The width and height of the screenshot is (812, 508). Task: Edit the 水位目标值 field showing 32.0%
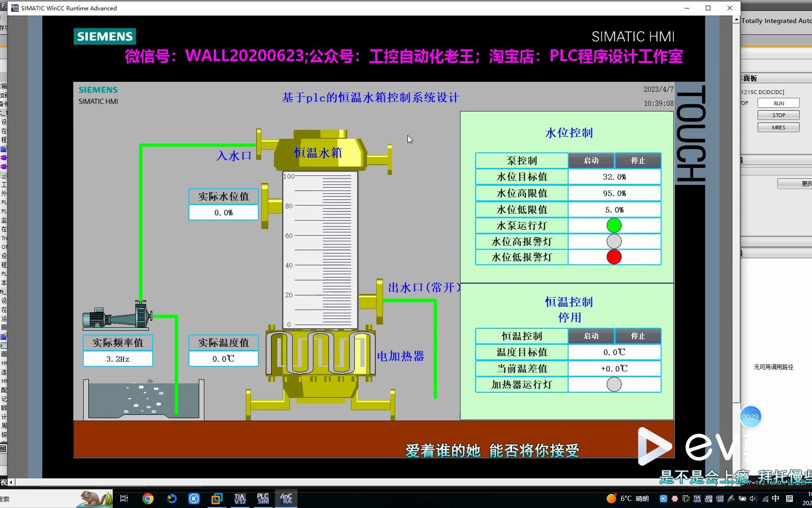click(614, 177)
